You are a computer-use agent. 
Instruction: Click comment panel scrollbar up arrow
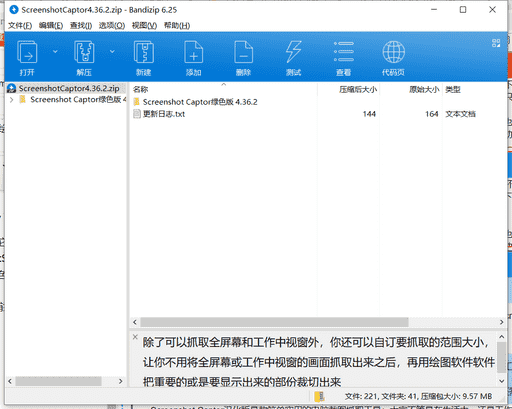pyautogui.click(x=502, y=337)
